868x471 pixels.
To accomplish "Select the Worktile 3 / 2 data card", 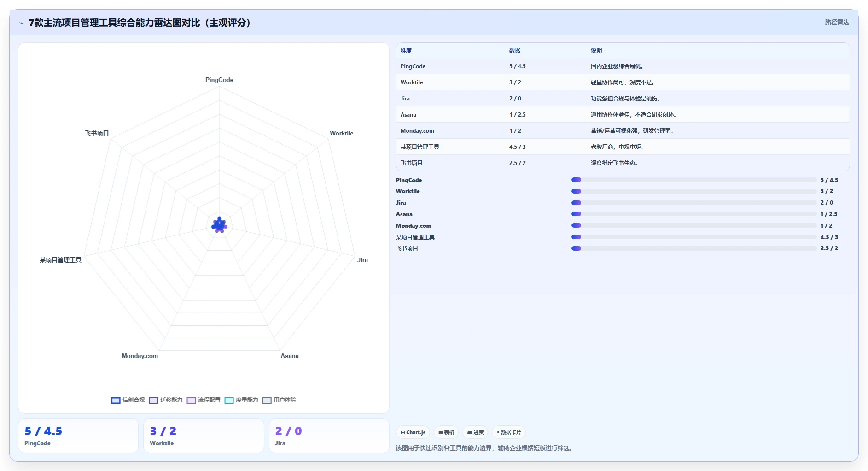I will point(204,436).
